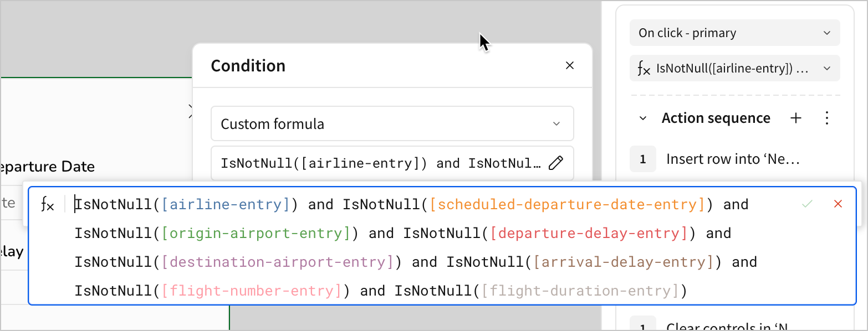Click the green origin-airport-entry reference
Screen dimensions: 868x331
coord(256,234)
